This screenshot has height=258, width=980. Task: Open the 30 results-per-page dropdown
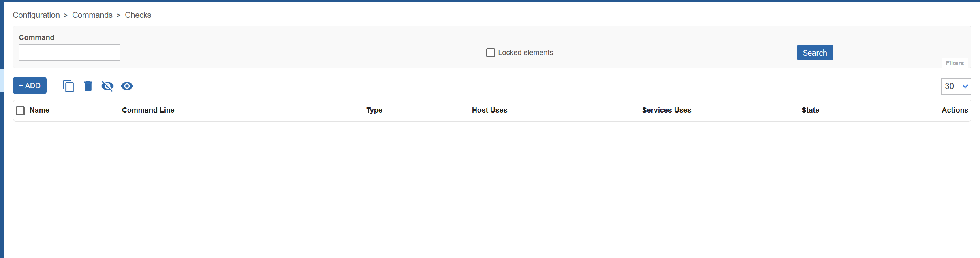(x=956, y=86)
